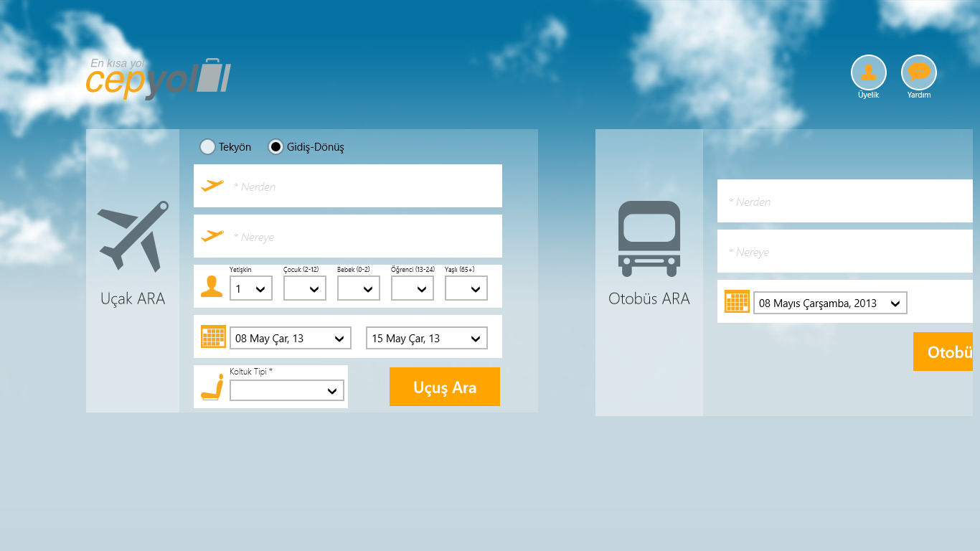The image size is (980, 551).
Task: Click the large airplane Uçak ARA icon
Action: (x=133, y=236)
